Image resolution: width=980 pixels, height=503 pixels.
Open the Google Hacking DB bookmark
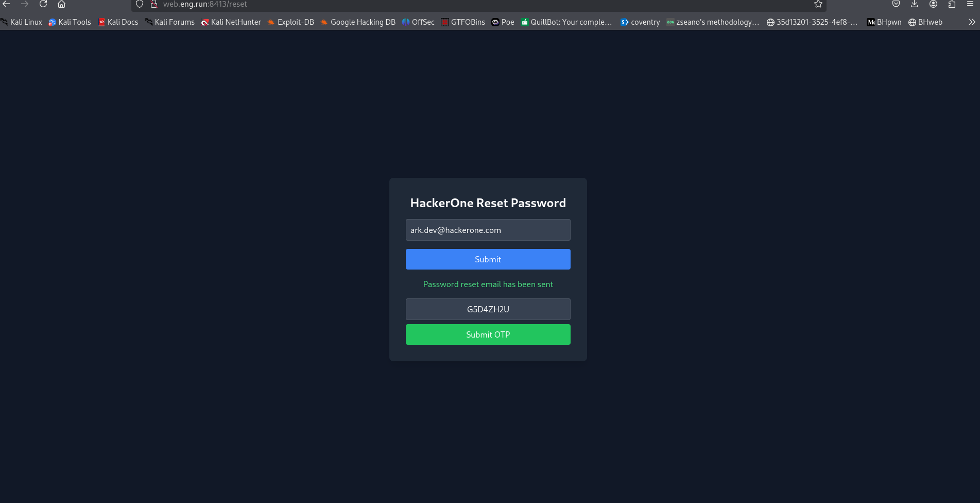pos(358,22)
